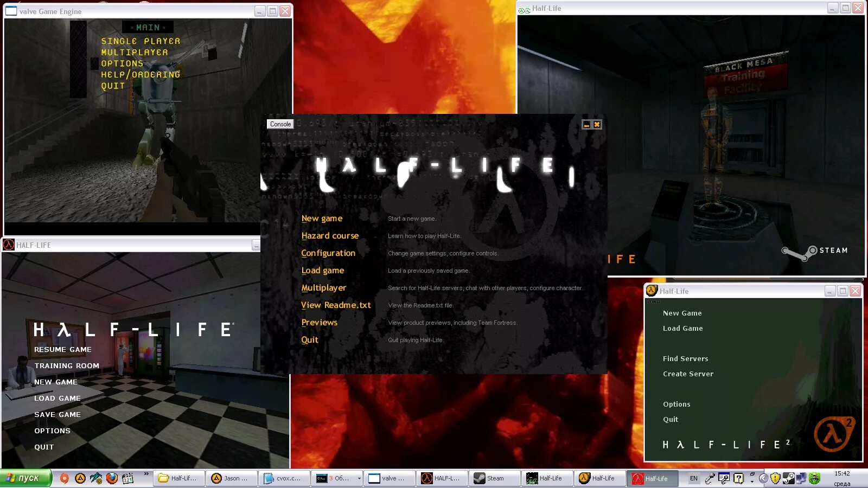Screen dimensions: 868x488
Task: Click the green antivirus icon in the tray
Action: pyautogui.click(x=815, y=479)
